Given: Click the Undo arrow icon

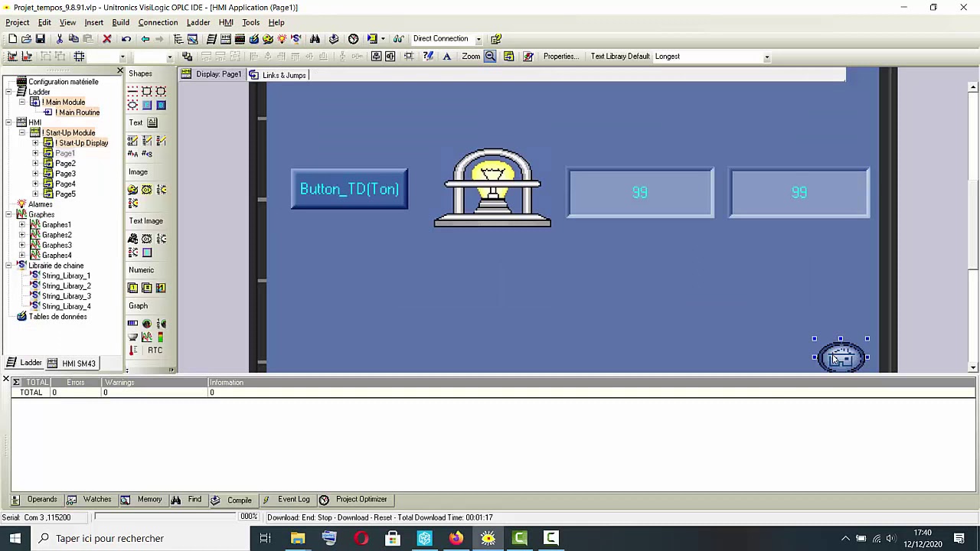Looking at the screenshot, I should [x=126, y=38].
